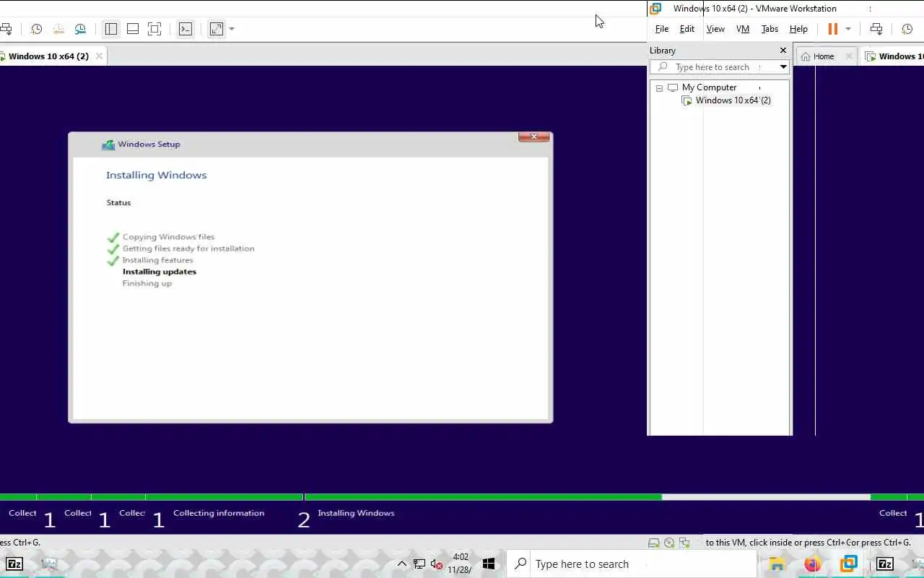This screenshot has height=578, width=924.
Task: Show hidden system tray icons
Action: [x=402, y=564]
